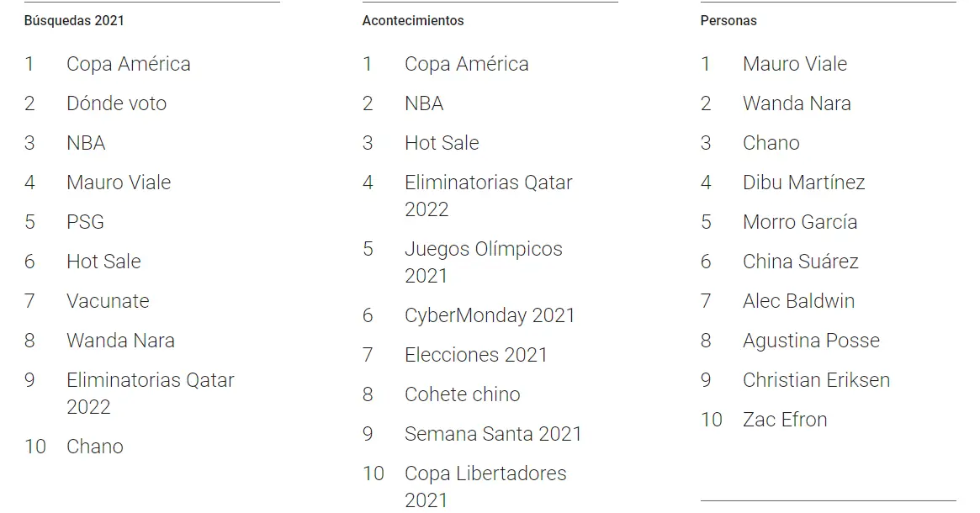Select Alec Baldwin in Personas list
This screenshot has height=513, width=980.
tap(798, 300)
